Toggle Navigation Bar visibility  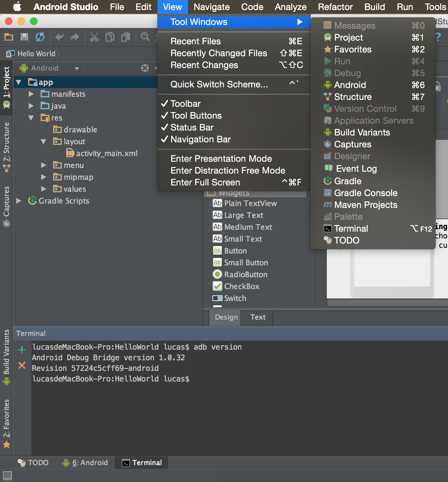pyautogui.click(x=234, y=139)
